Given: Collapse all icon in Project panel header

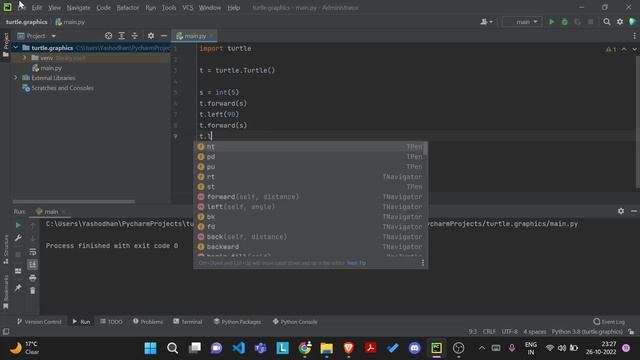Looking at the screenshot, I should click(x=135, y=36).
